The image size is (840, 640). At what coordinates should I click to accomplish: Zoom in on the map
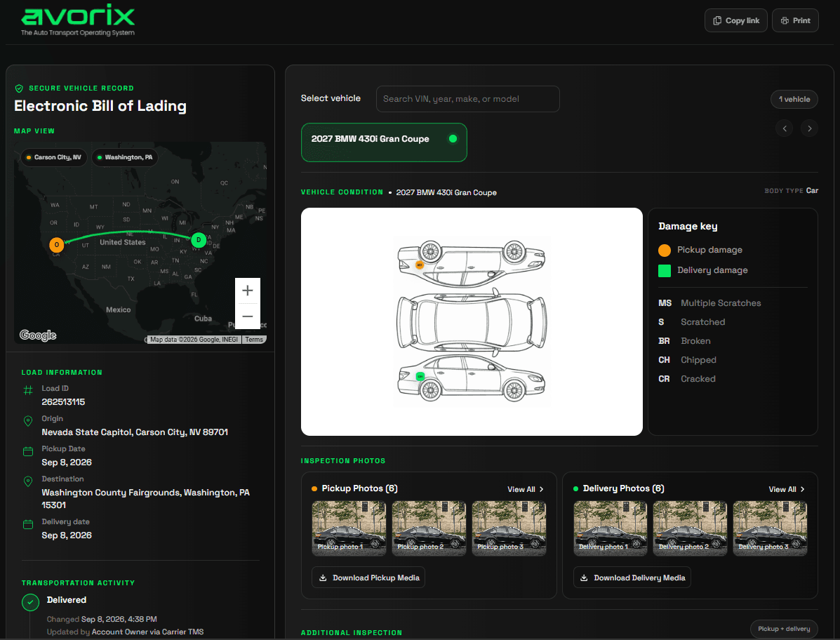point(248,291)
